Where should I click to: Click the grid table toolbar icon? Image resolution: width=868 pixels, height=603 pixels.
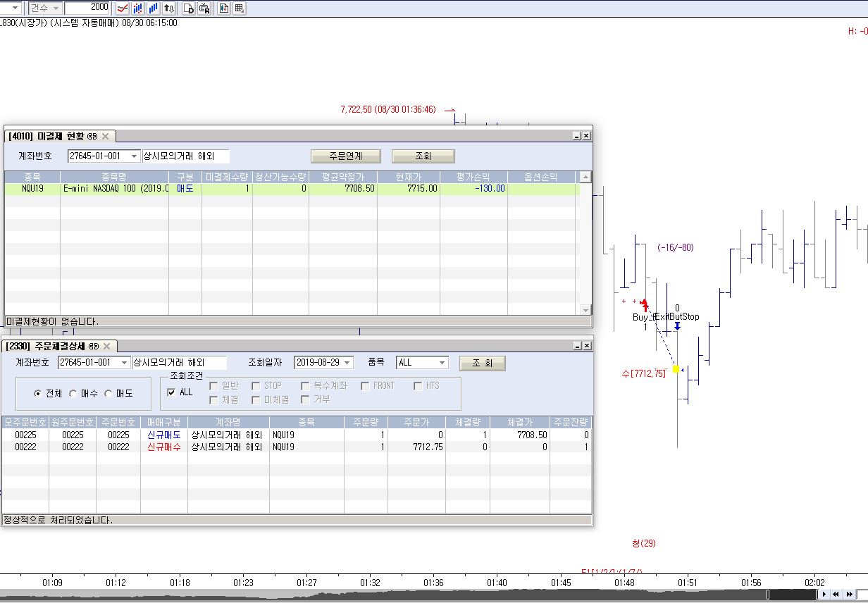(x=240, y=8)
